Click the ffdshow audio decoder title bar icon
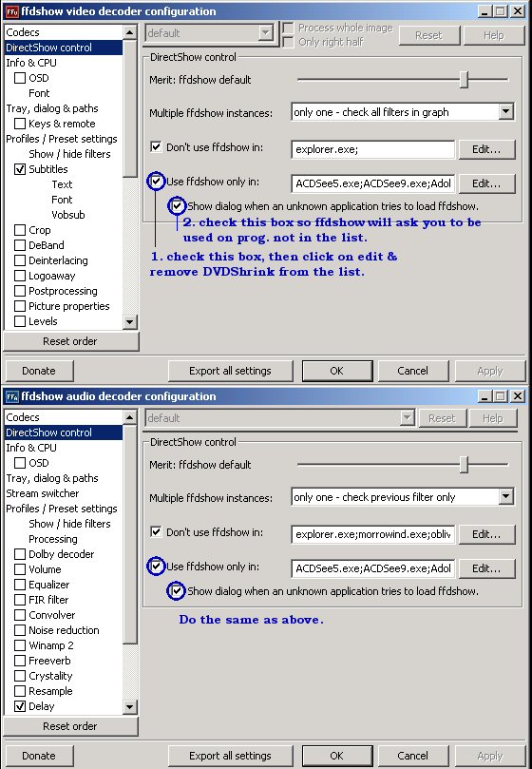Screen dimensions: 532x769 [11, 395]
